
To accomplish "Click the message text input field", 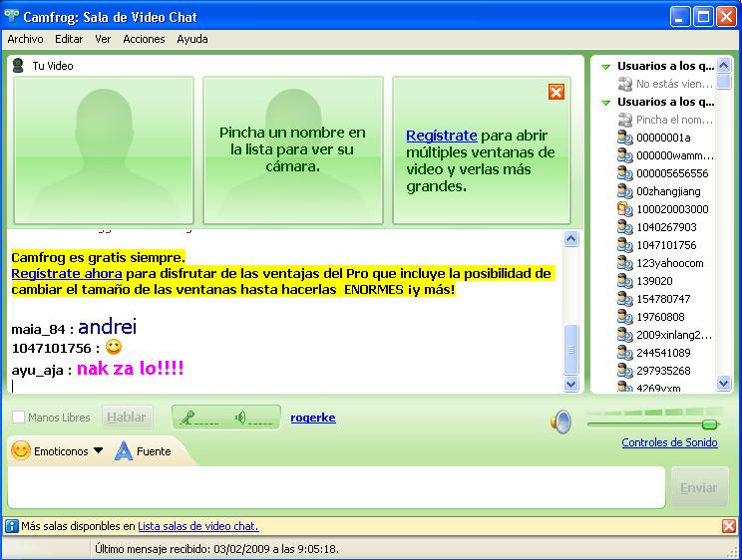I will (x=336, y=487).
